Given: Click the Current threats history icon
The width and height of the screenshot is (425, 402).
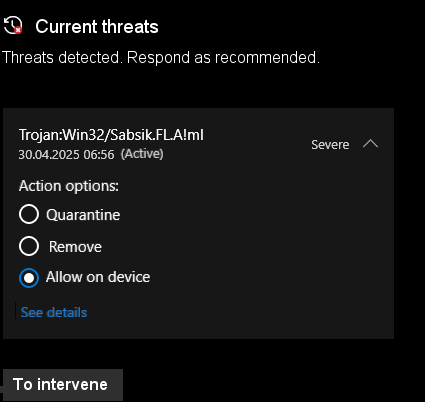Looking at the screenshot, I should (13, 26).
